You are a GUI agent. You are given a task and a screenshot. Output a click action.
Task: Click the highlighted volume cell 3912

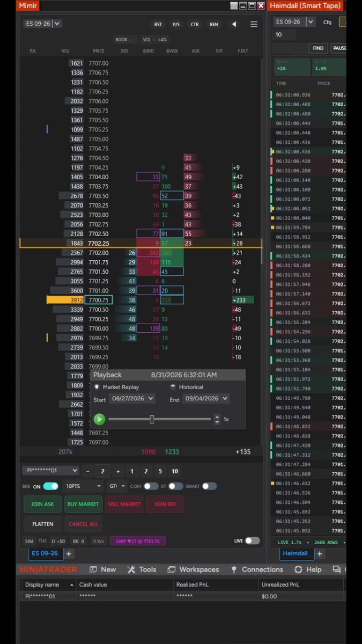65,300
